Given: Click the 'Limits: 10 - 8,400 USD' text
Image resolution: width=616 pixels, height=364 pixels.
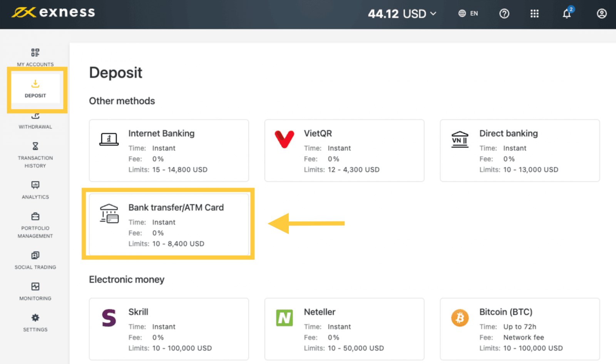Looking at the screenshot, I should click(166, 244).
